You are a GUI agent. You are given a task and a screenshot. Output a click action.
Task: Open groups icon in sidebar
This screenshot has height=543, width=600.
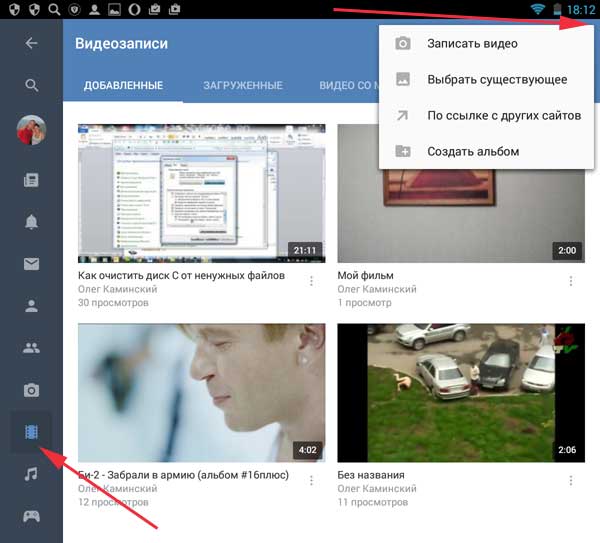[31, 348]
